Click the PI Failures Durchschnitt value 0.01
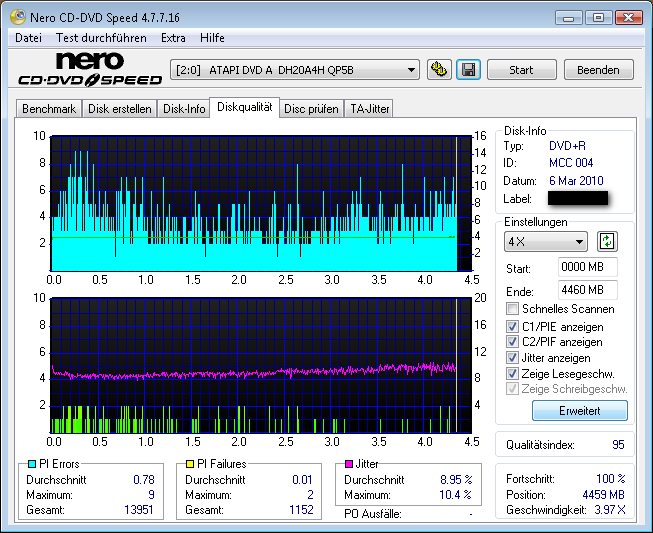This screenshot has width=653, height=533. click(x=302, y=480)
